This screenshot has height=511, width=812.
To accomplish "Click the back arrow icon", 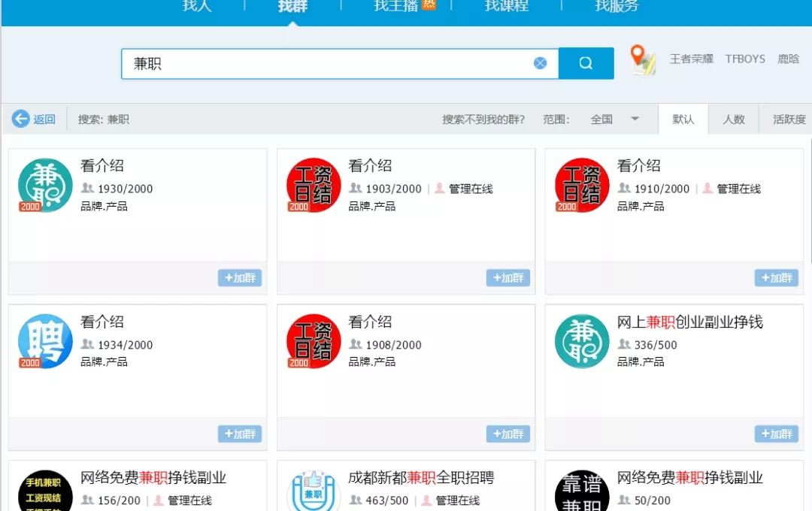I will 20,119.
